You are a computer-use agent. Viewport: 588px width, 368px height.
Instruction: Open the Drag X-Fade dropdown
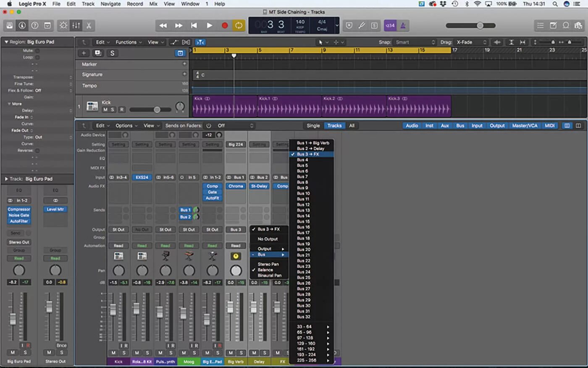pos(472,42)
